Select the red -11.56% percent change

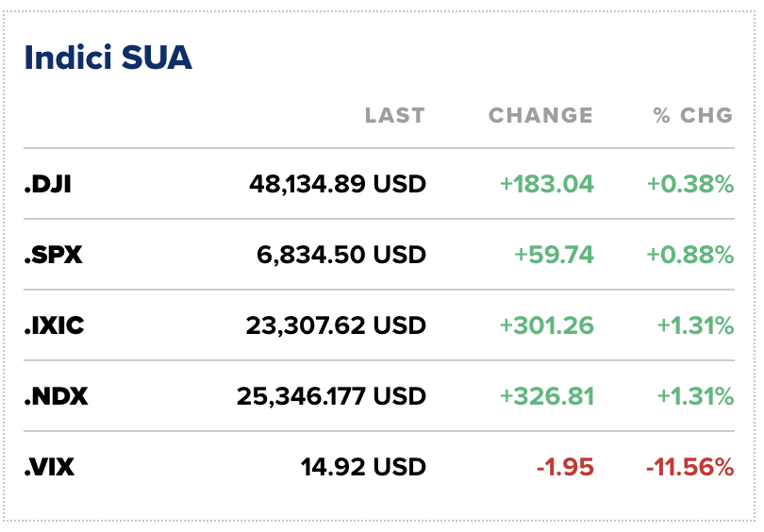(689, 467)
